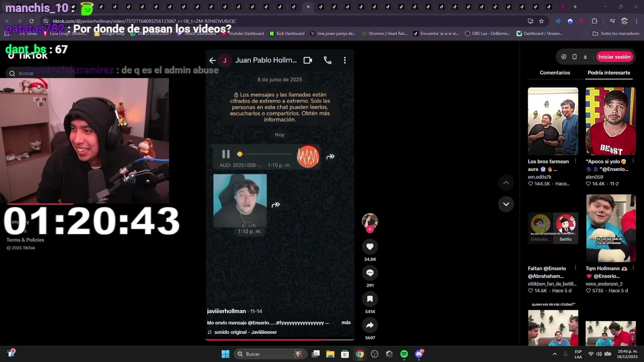Screen dimensions: 644x362
Task: Open clock and date 10:40 p. m.
Action: tap(627, 354)
